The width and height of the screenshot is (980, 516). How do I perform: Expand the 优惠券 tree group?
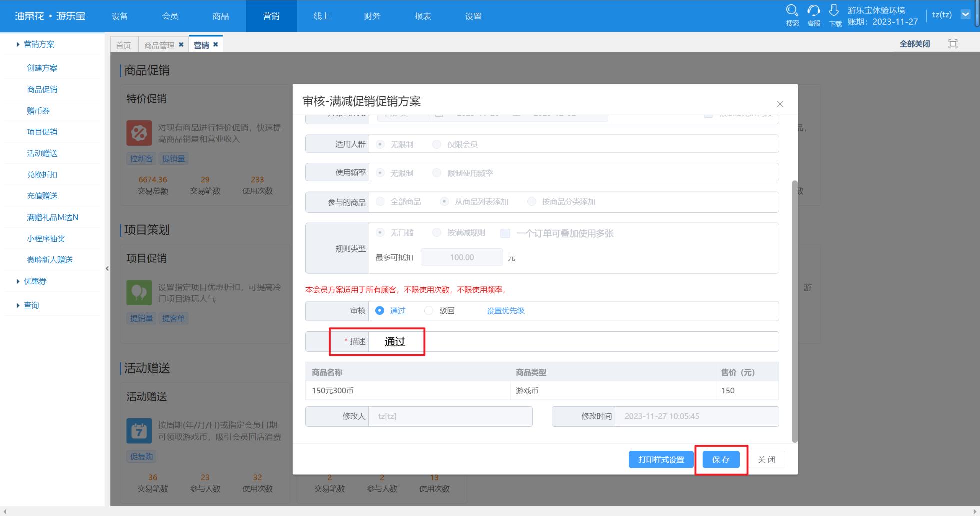coord(18,281)
